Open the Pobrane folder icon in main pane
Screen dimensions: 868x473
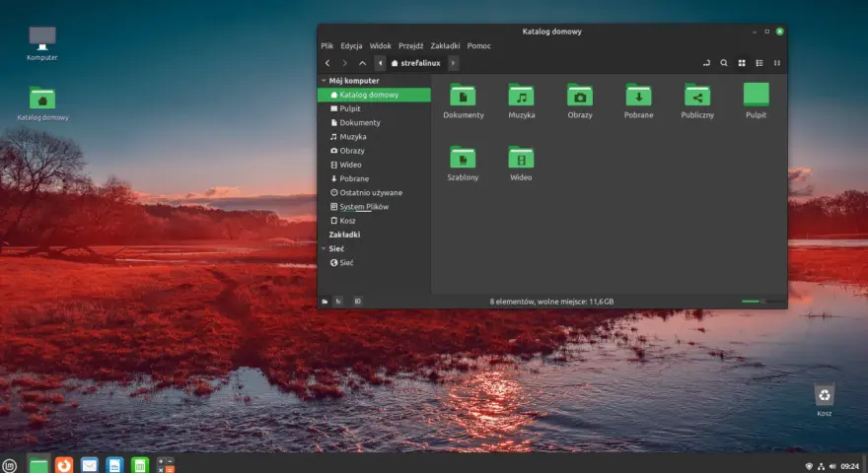pyautogui.click(x=638, y=96)
